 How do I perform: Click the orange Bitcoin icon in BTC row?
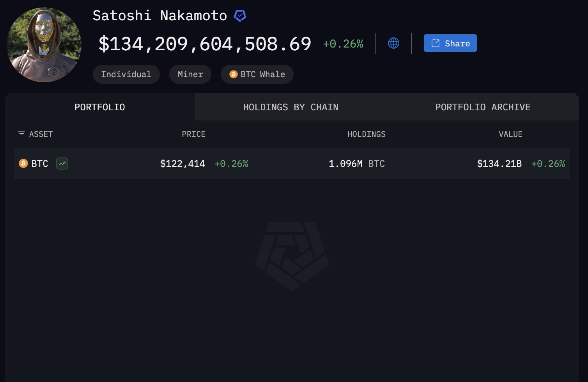(23, 164)
